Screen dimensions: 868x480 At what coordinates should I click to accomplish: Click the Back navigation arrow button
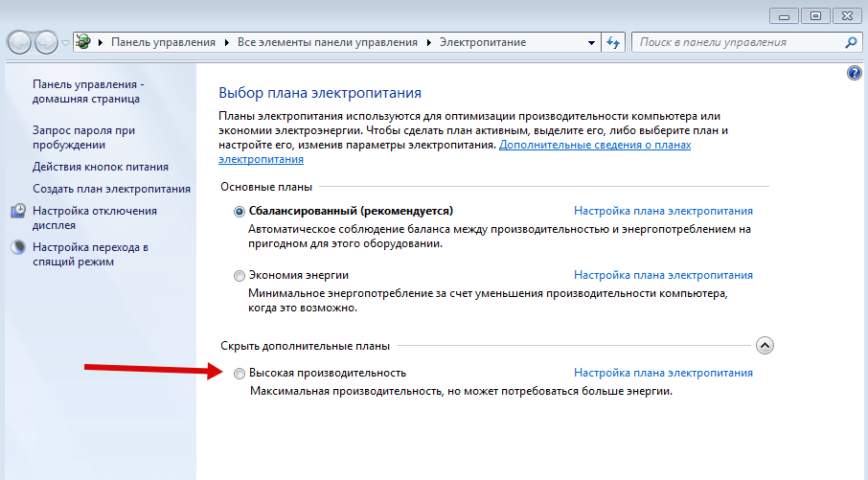pyautogui.click(x=20, y=43)
